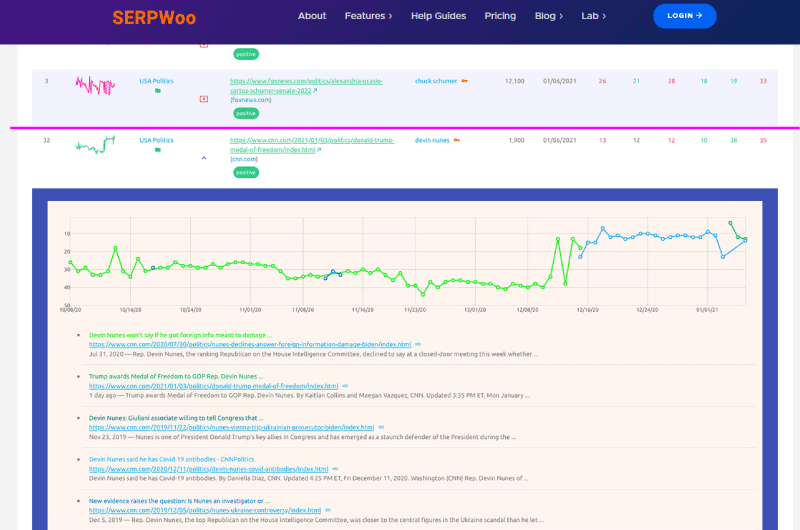Viewport: 800px width, 530px height.
Task: Click the 11/01/20 date label on chart axis
Action: (250, 310)
